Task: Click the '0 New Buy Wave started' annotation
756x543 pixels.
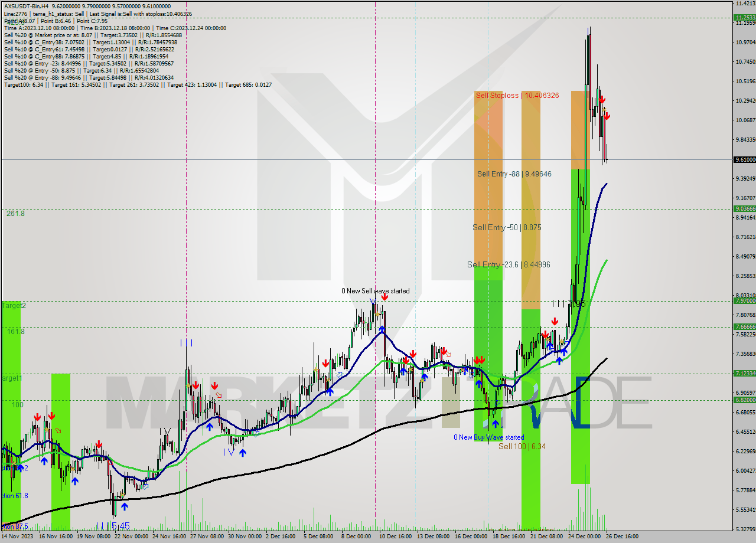Action: (488, 437)
